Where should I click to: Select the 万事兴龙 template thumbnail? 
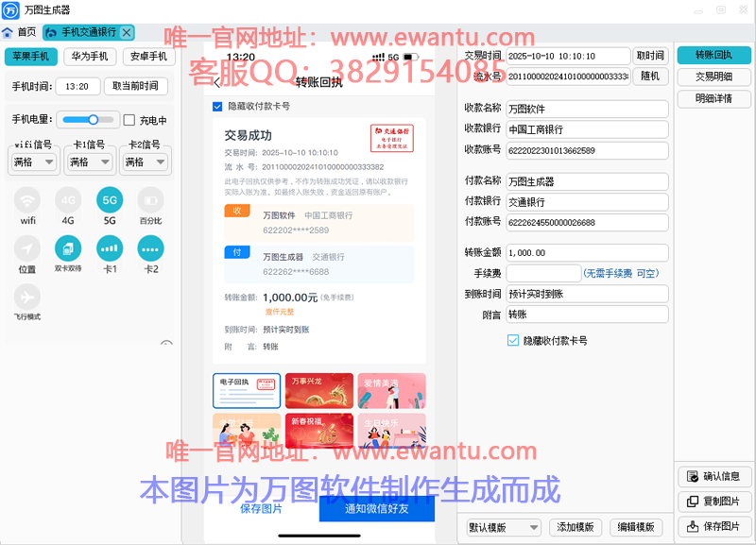tap(319, 391)
